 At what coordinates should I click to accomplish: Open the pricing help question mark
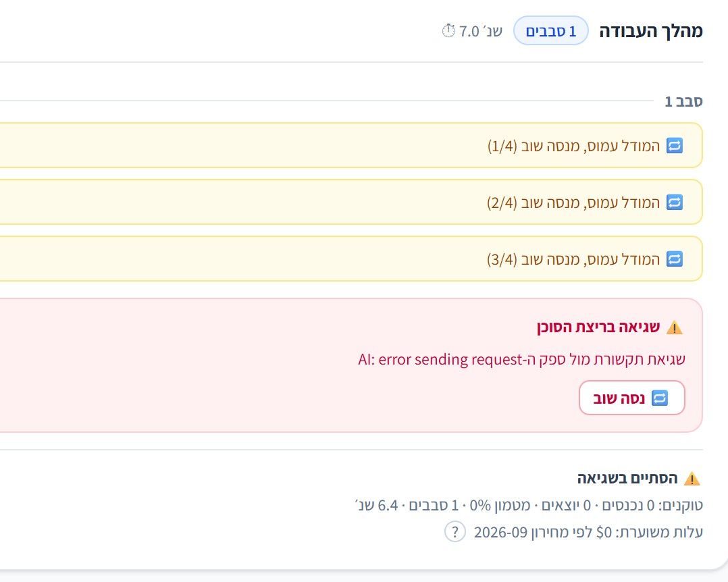(455, 531)
